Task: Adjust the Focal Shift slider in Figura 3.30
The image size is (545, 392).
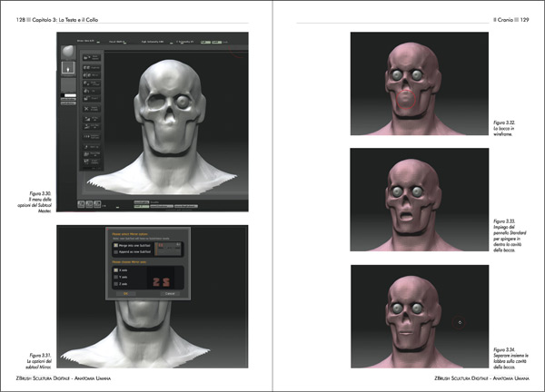Action: 118,42
